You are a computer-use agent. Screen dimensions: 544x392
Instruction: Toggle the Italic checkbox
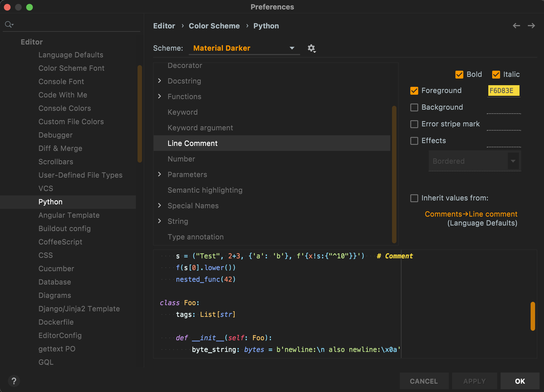point(496,75)
